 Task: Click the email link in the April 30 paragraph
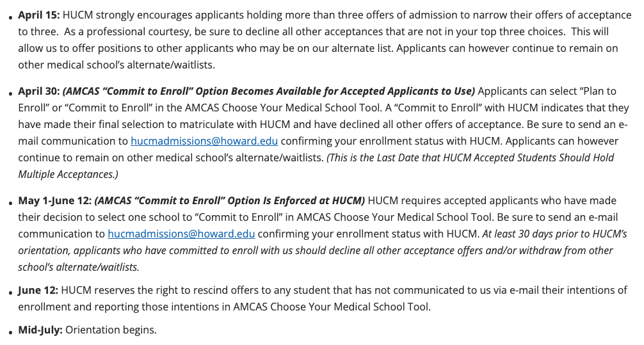click(x=204, y=141)
